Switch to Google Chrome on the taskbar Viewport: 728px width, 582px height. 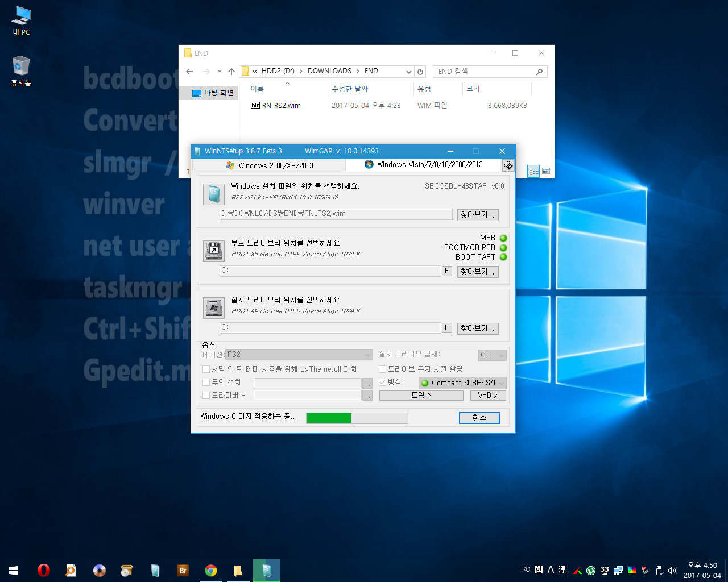[210, 570]
